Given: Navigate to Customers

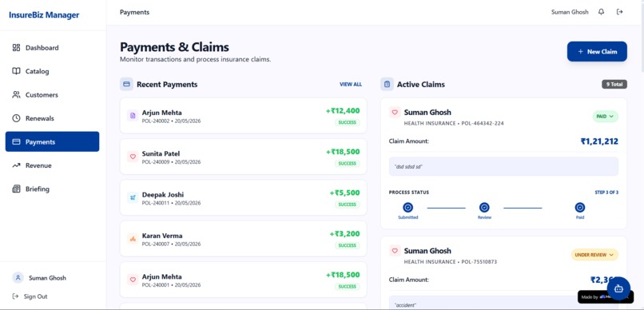Looking at the screenshot, I should coord(52,95).
